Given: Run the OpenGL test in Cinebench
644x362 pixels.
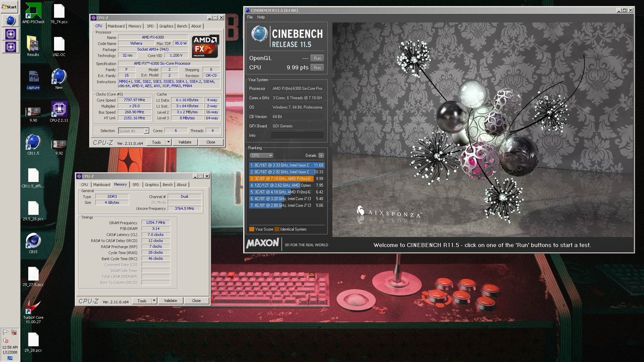Looking at the screenshot, I should pos(317,58).
